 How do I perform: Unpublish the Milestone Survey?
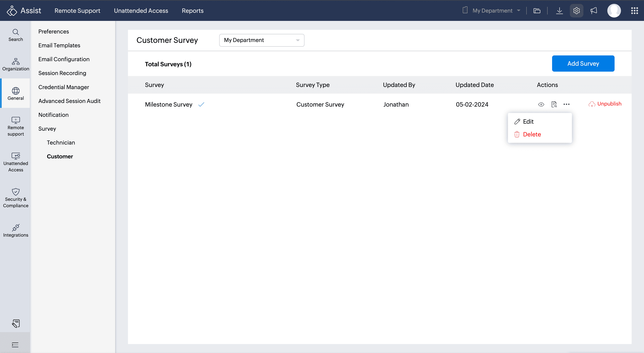(x=605, y=104)
